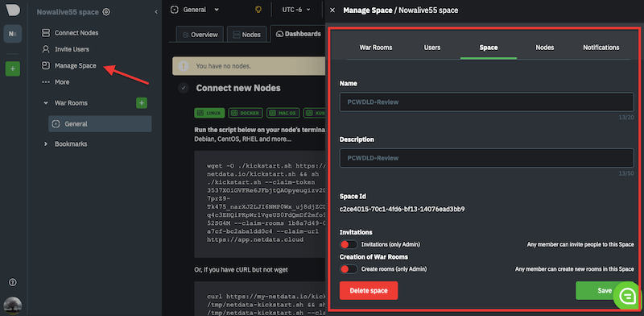Click the Description input field
The height and width of the screenshot is (316, 644).
click(486, 158)
